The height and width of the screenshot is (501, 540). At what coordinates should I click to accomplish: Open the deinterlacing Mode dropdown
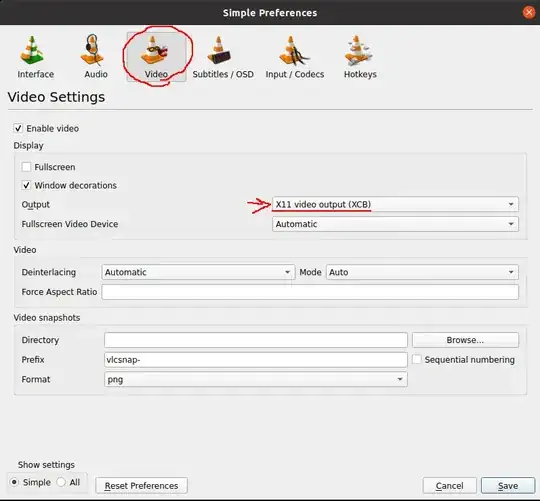click(x=422, y=272)
